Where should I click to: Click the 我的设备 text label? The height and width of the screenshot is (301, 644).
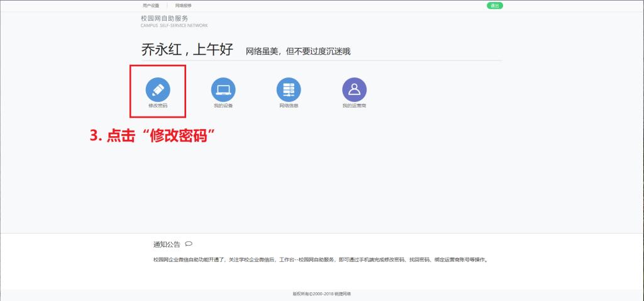[x=223, y=106]
